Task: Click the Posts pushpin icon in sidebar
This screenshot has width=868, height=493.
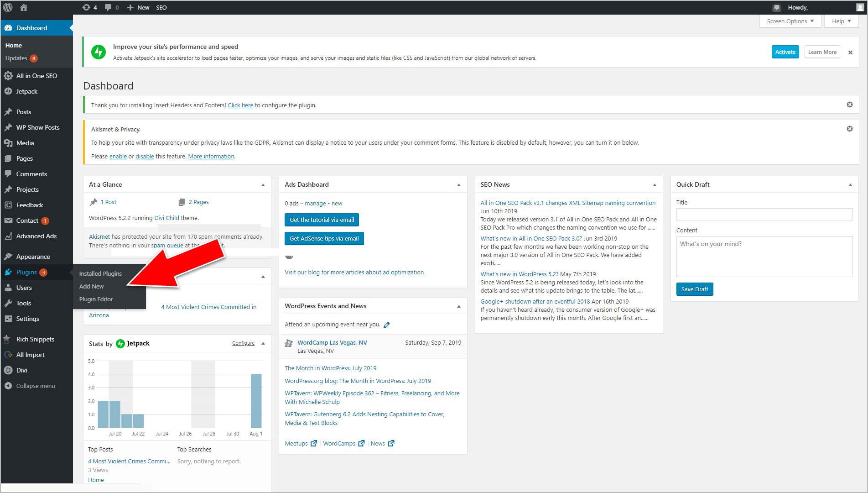Action: click(x=8, y=112)
